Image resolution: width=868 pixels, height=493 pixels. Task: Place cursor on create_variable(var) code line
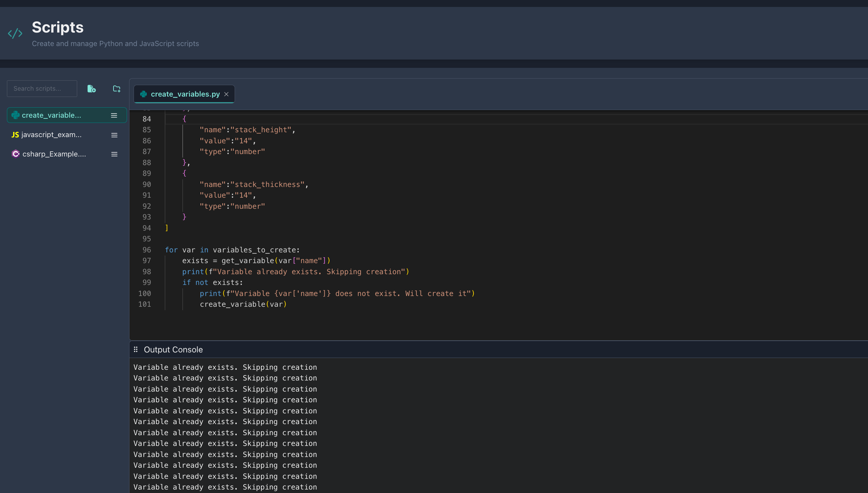pos(243,304)
